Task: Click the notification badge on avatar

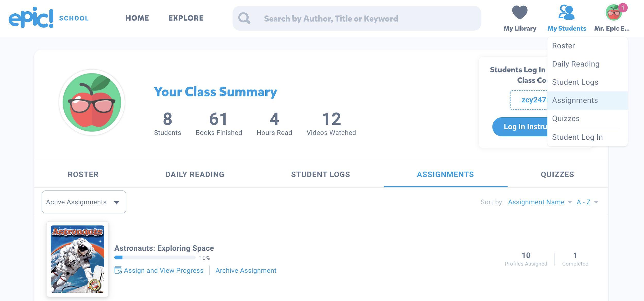Action: 623,8
